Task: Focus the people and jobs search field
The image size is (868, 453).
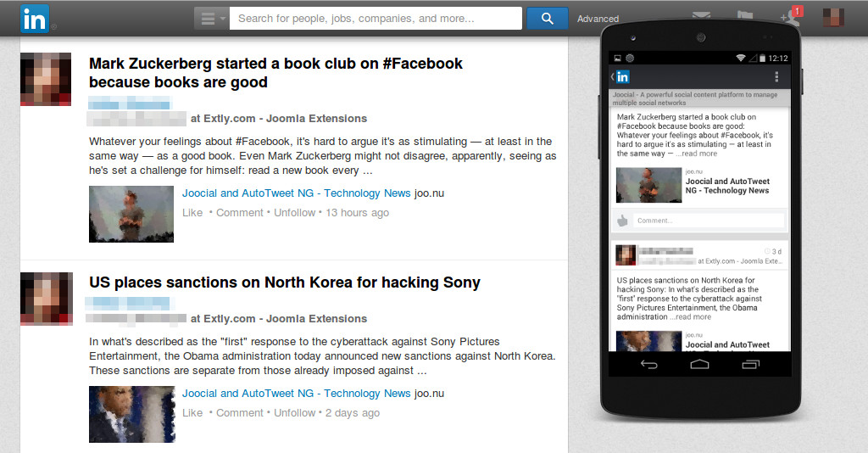Action: click(x=376, y=19)
